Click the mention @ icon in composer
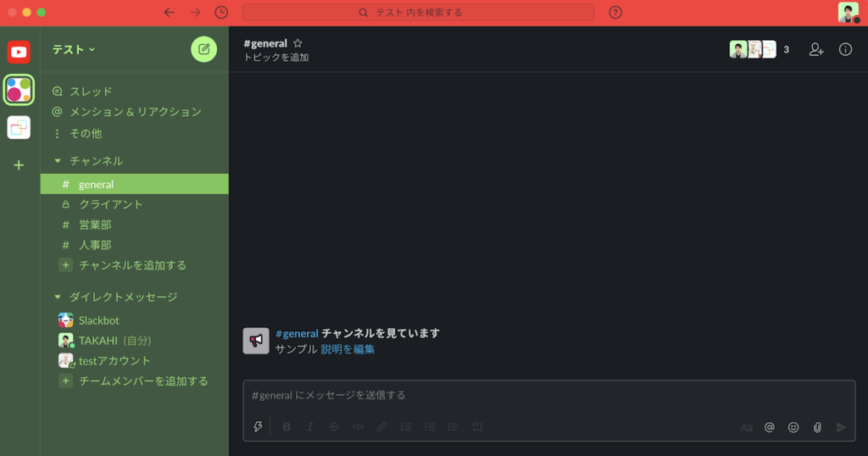868x456 pixels. [770, 427]
